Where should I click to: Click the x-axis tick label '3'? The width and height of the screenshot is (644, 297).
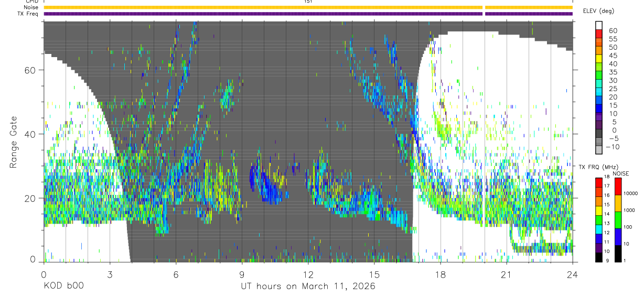[110, 274]
